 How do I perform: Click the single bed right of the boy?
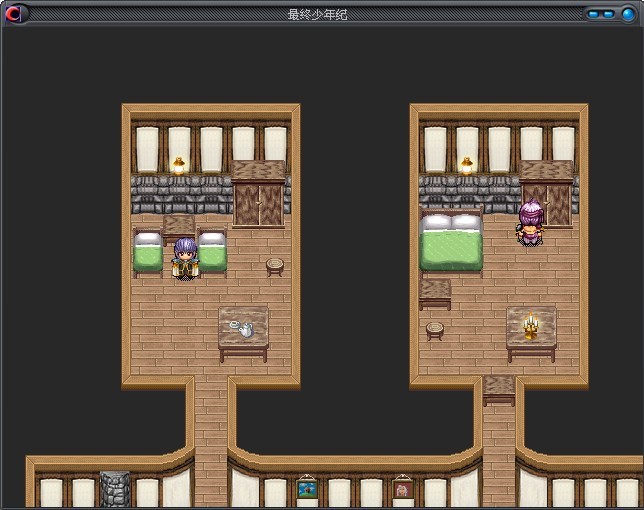(212, 254)
